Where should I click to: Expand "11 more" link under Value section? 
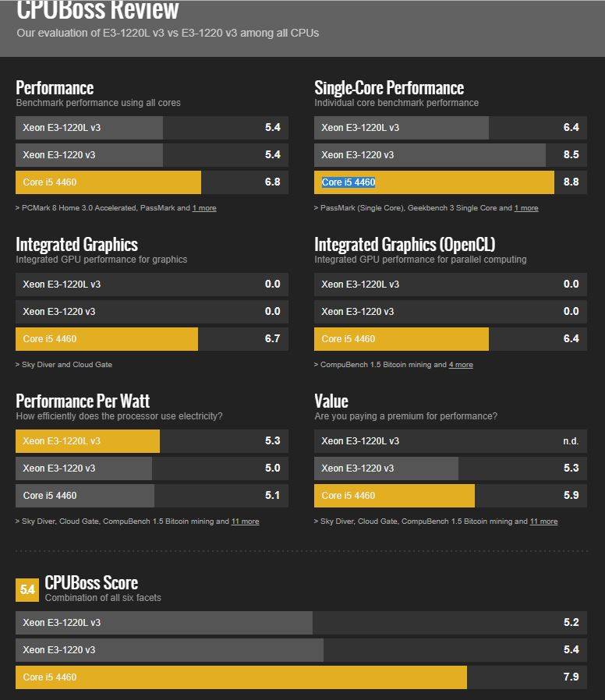click(543, 521)
